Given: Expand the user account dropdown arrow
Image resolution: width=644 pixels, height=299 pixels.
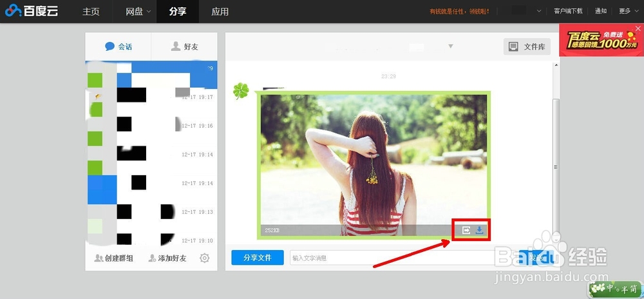Looking at the screenshot, I should (539, 12).
